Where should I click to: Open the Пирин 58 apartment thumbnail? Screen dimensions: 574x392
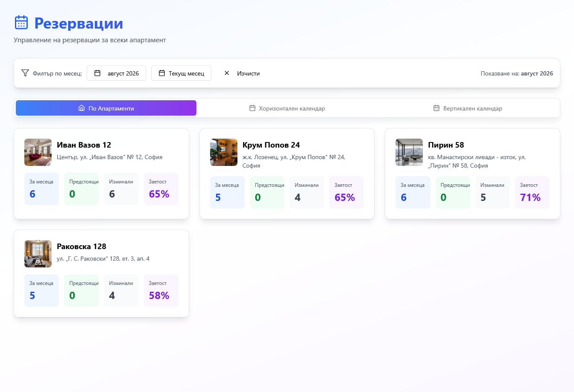coord(409,152)
